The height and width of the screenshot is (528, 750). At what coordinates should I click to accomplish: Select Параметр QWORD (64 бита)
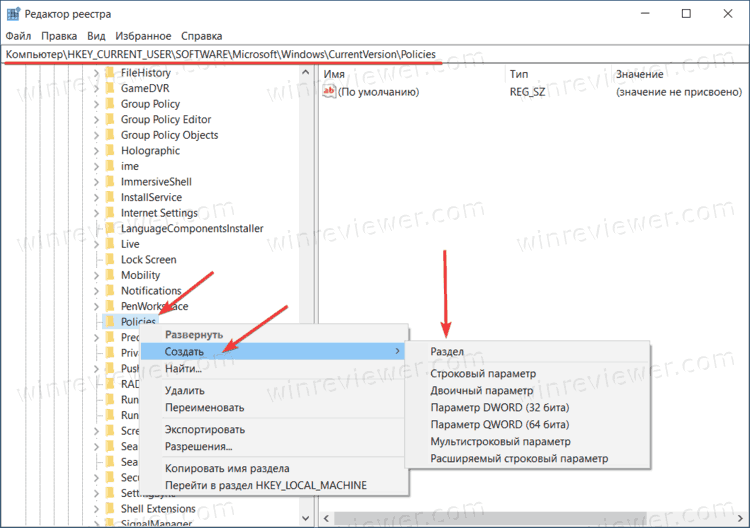528,425
